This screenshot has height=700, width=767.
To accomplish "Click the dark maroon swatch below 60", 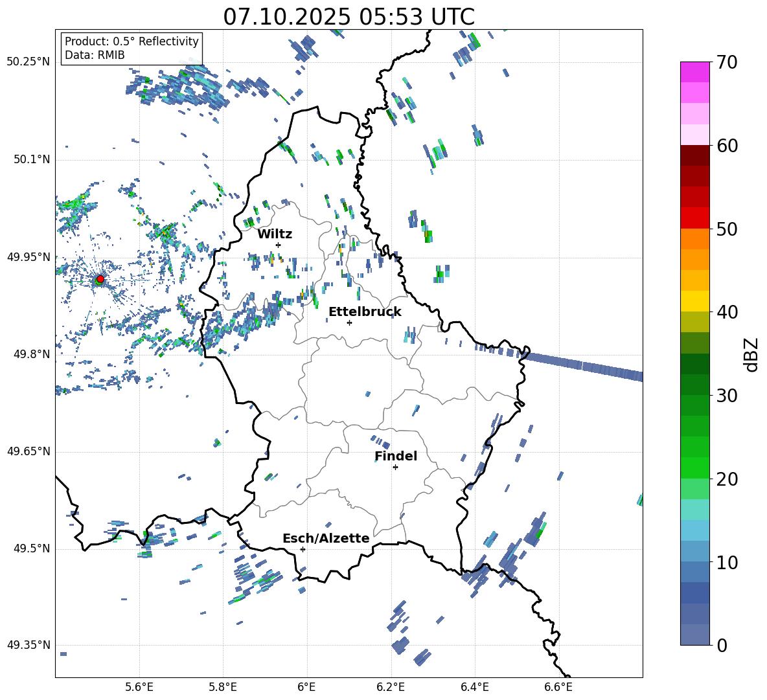I will (695, 155).
